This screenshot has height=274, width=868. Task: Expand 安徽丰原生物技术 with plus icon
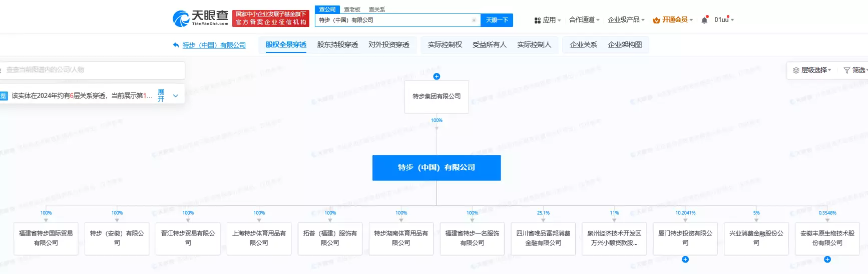tap(827, 259)
